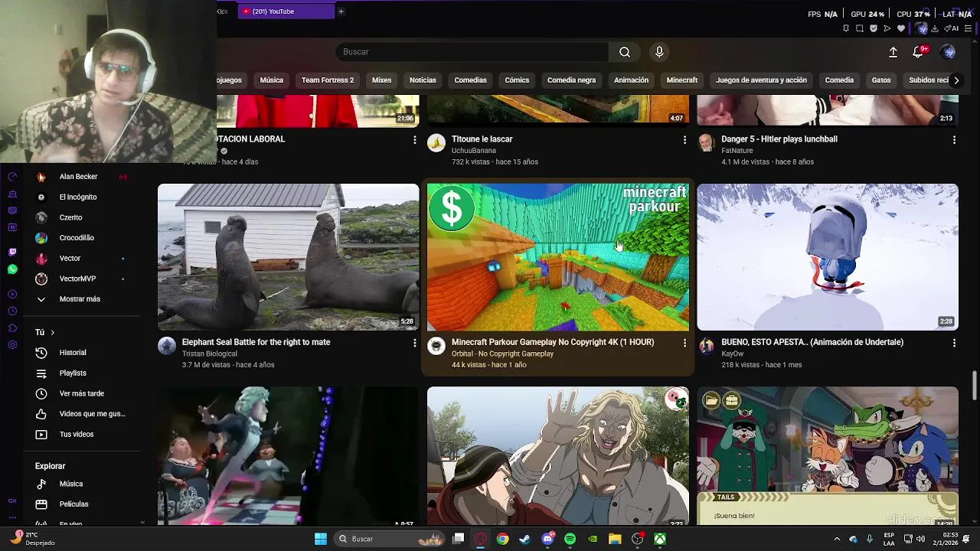Viewport: 980px width, 551px height.
Task: Open the browser sidebar settings gear
Action: pos(12,345)
